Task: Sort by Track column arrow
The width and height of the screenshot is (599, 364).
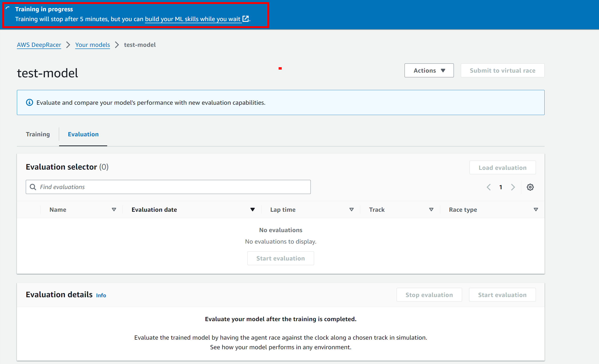Action: pyautogui.click(x=431, y=209)
